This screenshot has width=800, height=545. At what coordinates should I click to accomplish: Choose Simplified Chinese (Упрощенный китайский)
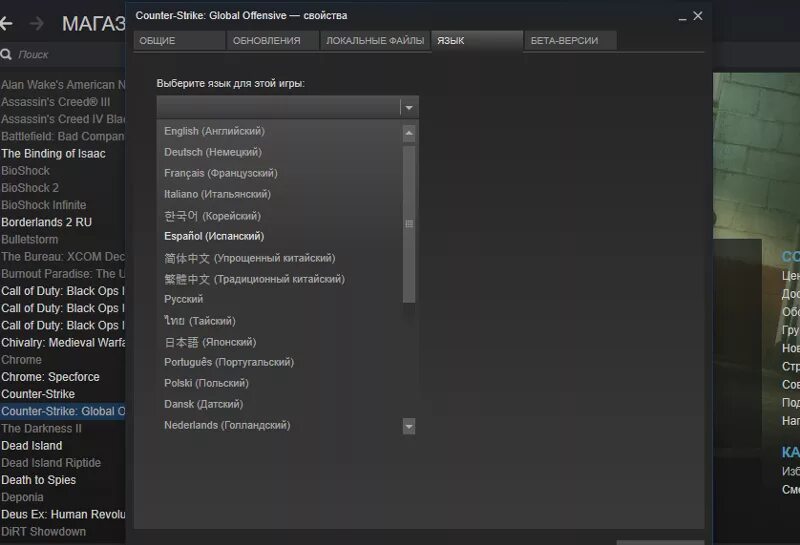click(x=249, y=258)
